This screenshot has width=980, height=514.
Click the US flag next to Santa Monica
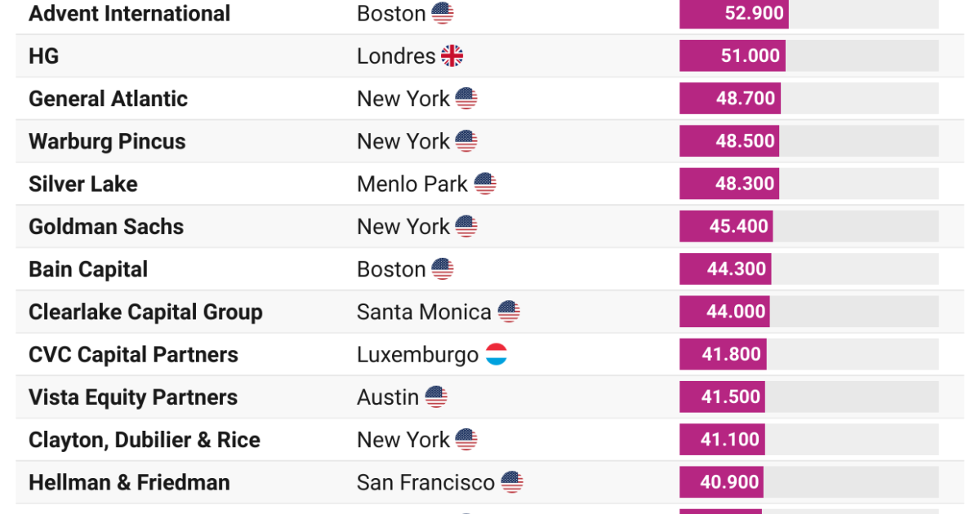pyautogui.click(x=509, y=312)
